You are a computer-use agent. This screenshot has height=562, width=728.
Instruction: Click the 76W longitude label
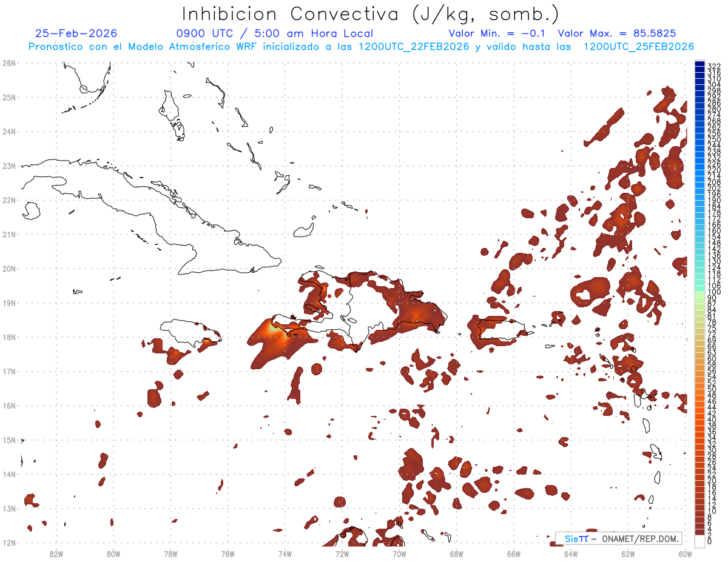pyautogui.click(x=227, y=553)
